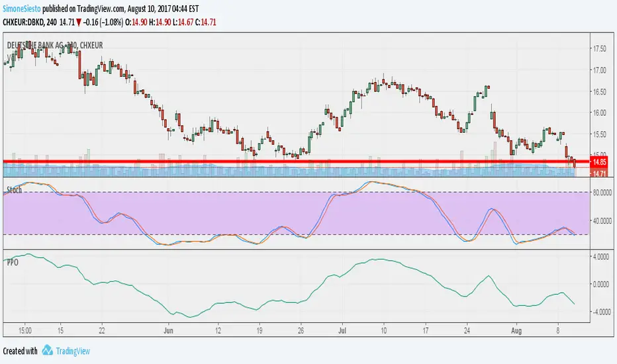Screen dimensions: 617x364
Task: Click the 80.0000 Stoch axis label
Action: tap(601, 192)
